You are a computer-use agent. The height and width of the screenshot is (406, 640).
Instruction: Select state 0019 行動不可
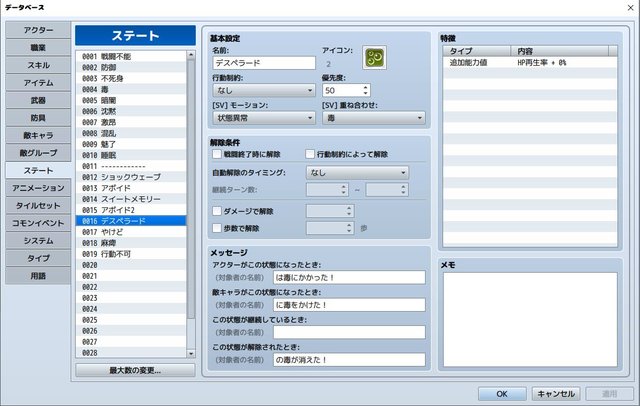click(x=131, y=254)
